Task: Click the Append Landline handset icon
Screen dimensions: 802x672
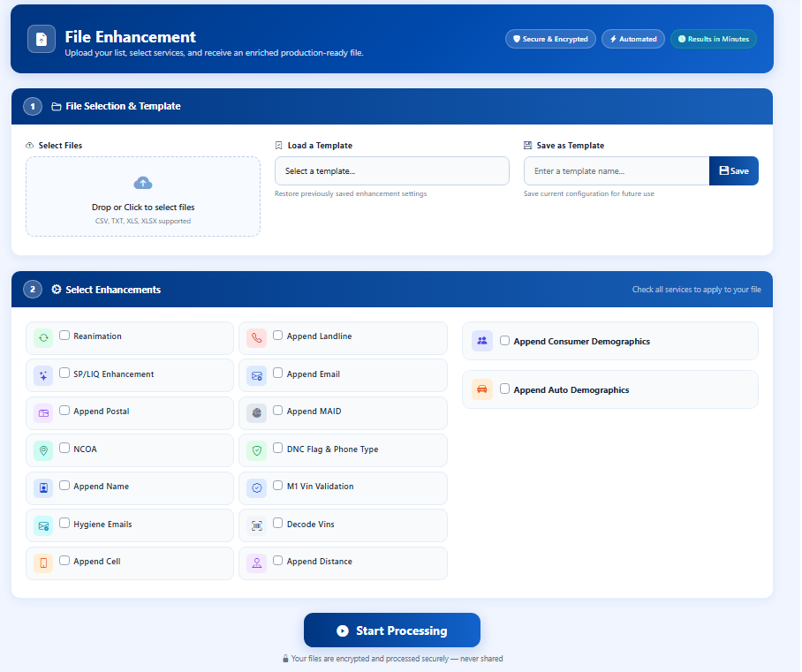Action: (x=257, y=338)
